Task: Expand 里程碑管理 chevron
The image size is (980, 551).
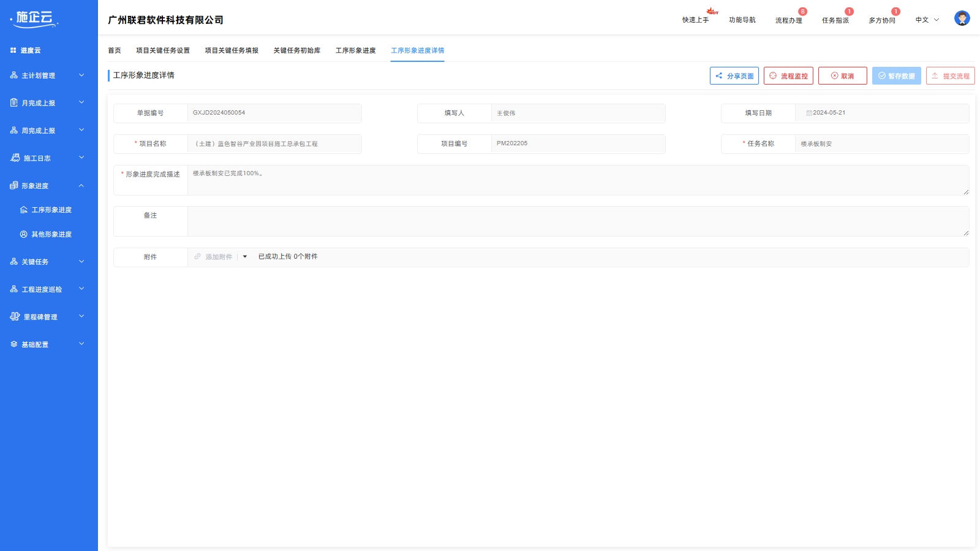Action: pyautogui.click(x=81, y=316)
